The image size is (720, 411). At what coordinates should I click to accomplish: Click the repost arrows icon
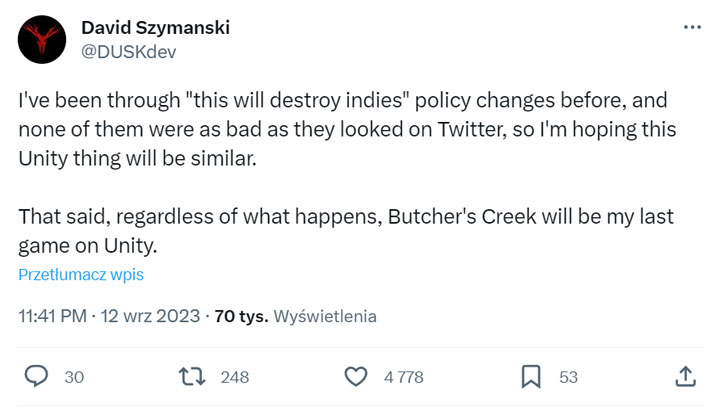click(190, 376)
